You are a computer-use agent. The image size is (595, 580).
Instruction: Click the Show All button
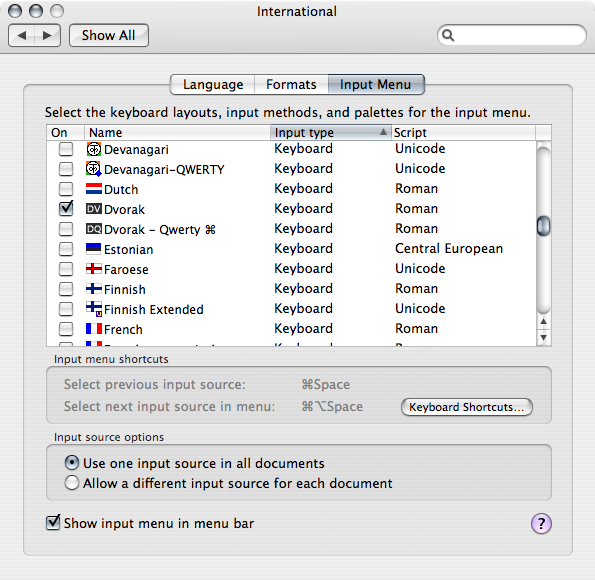point(109,35)
